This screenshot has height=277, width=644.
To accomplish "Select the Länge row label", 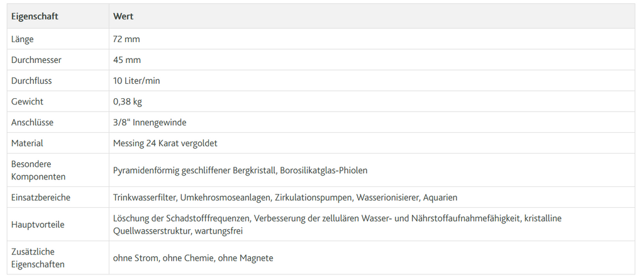I will (23, 40).
